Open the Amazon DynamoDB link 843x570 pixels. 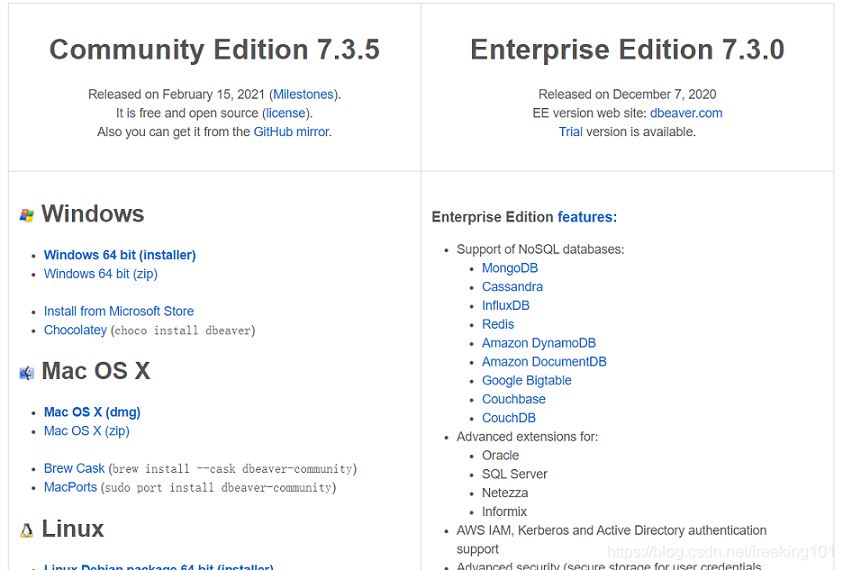point(539,343)
